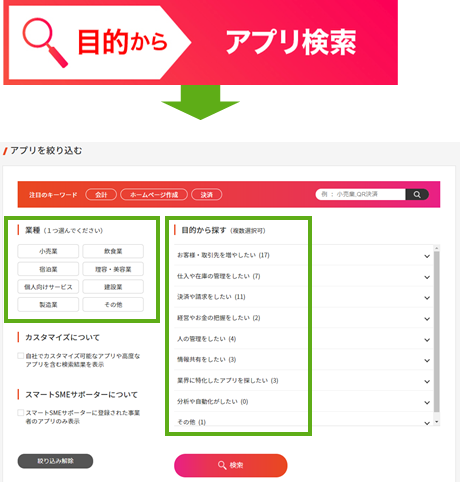Image resolution: width=460 pixels, height=482 pixels.
Task: Pick the 建設業 industry button
Action: point(113,287)
